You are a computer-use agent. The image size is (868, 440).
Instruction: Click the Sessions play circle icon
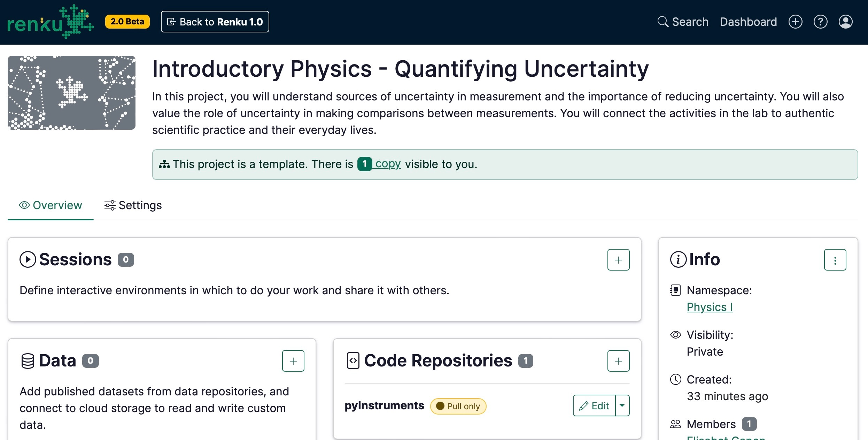point(28,259)
